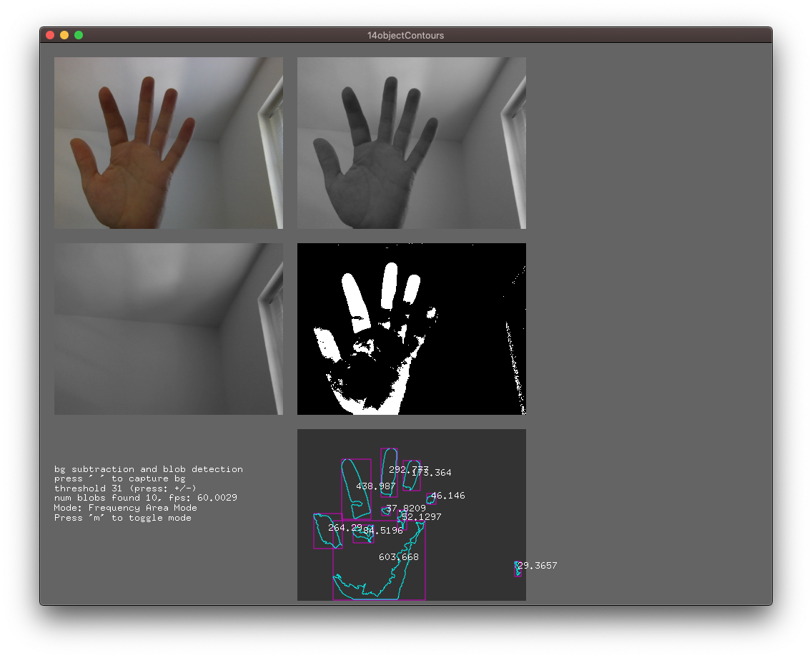
Task: Click 'Mode: Frequency Area Mode' text
Action: click(x=126, y=508)
